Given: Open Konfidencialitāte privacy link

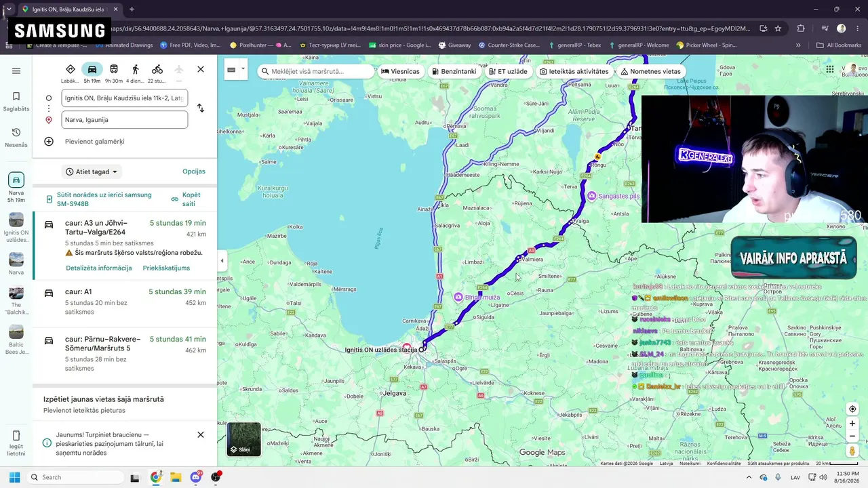Looking at the screenshot, I should (724, 464).
